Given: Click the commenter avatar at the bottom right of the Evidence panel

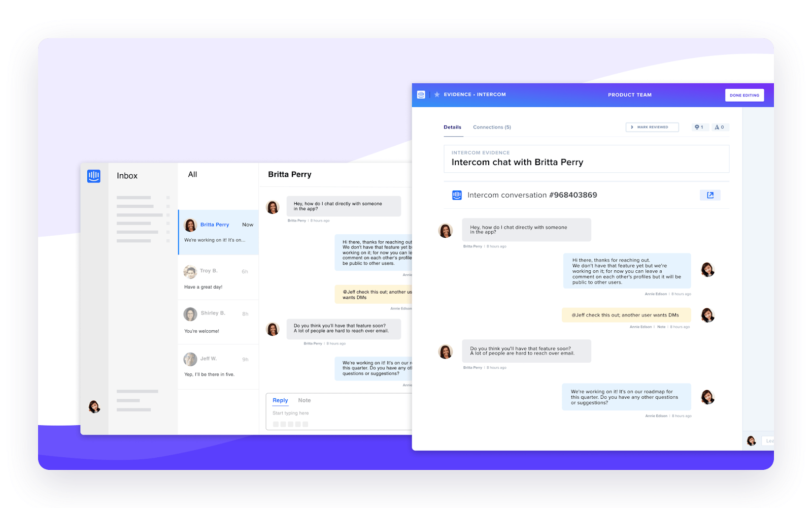Looking at the screenshot, I should pyautogui.click(x=752, y=441).
